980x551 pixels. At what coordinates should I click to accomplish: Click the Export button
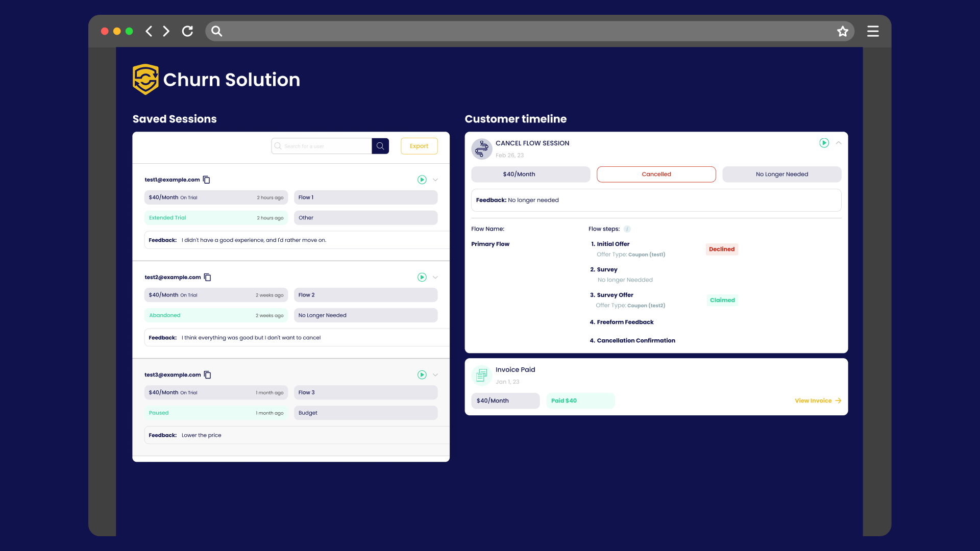[419, 146]
